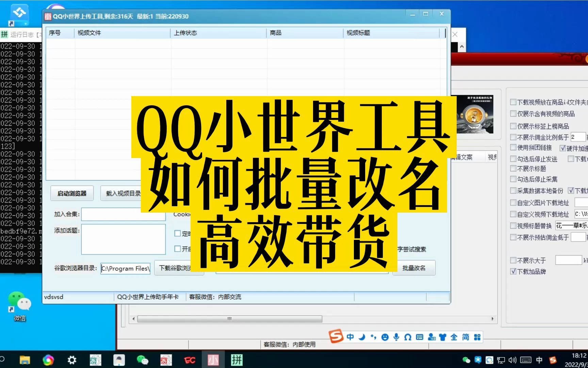Toggle 视频标题替换 checkbox
588x368 pixels.
click(513, 226)
